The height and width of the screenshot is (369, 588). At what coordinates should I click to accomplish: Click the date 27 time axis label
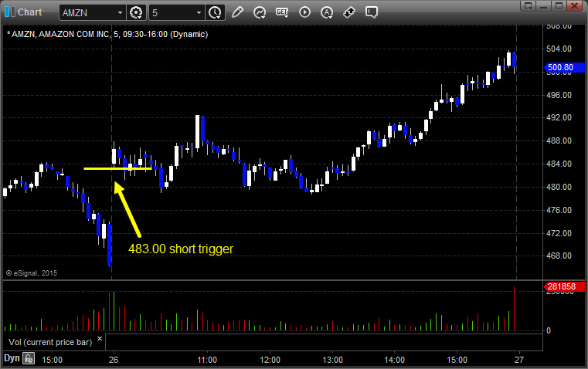click(x=519, y=360)
